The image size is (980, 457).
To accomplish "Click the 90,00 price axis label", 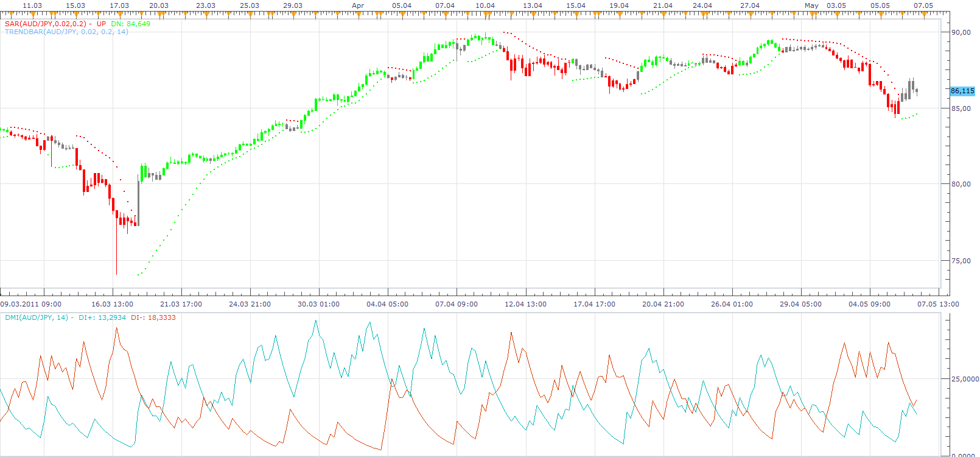I will click(x=961, y=32).
